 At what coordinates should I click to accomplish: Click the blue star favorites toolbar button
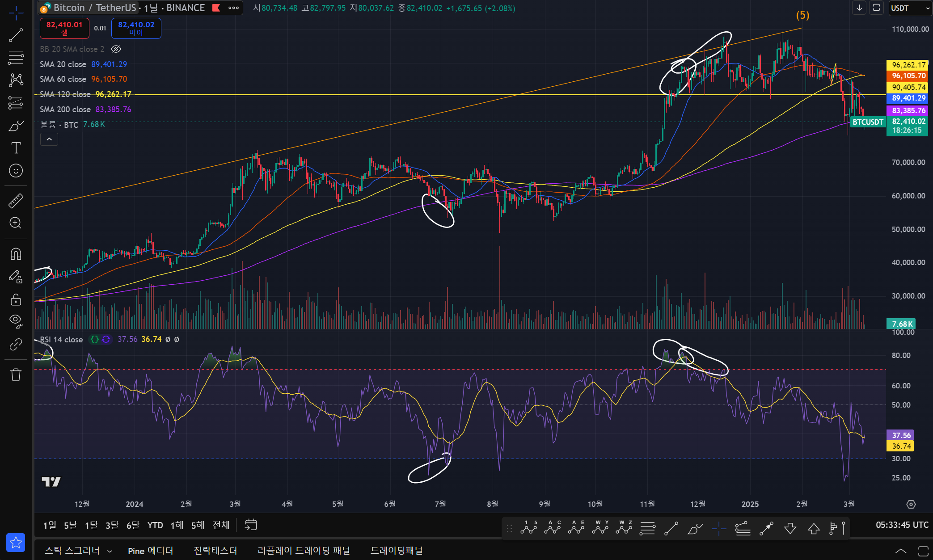[x=16, y=543]
